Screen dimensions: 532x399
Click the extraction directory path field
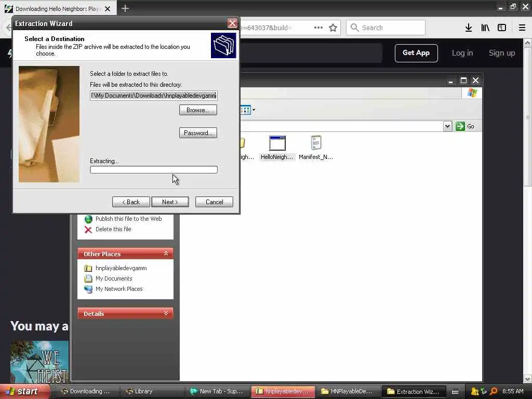click(154, 96)
